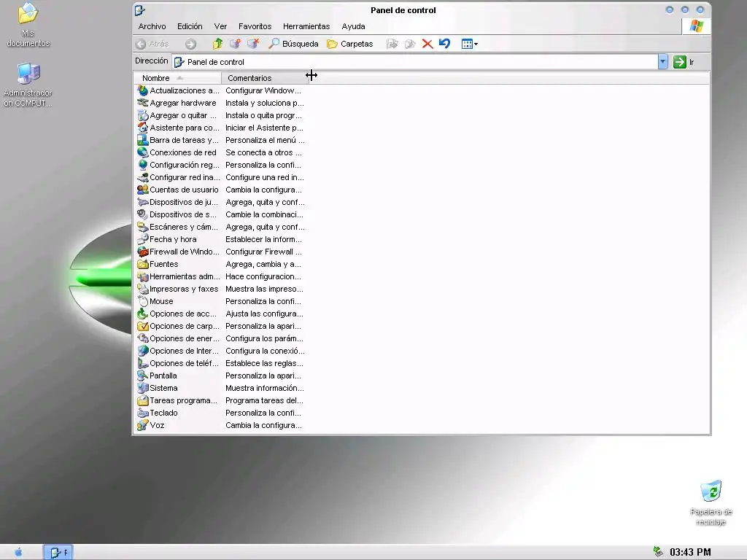Select the Sistema icon
The width and height of the screenshot is (747, 560).
coord(142,388)
